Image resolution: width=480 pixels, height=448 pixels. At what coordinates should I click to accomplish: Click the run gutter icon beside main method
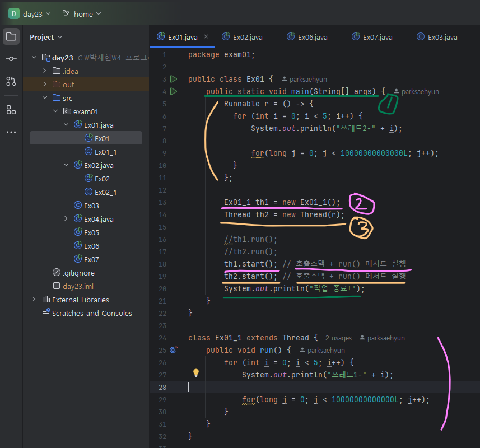click(x=174, y=91)
